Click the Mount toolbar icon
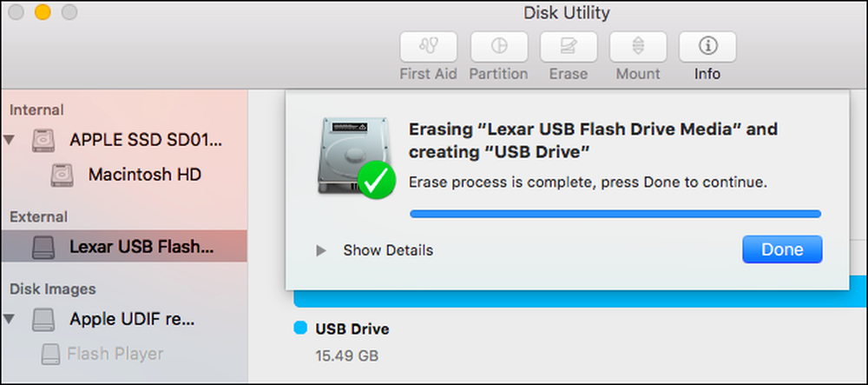868x385 pixels. (x=638, y=47)
